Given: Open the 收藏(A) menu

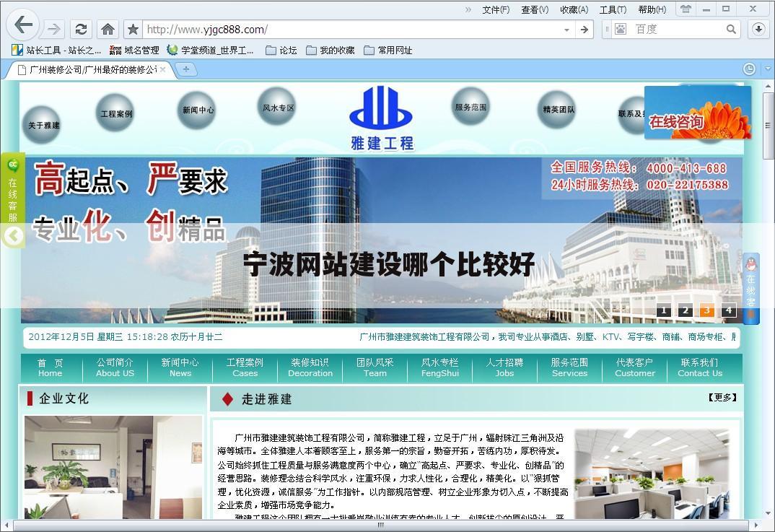Looking at the screenshot, I should pos(574,9).
